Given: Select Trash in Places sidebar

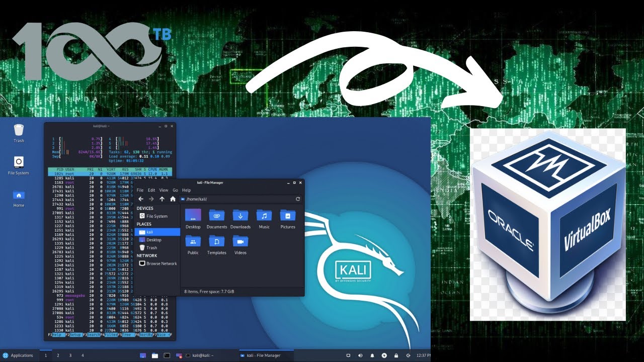Looking at the screenshot, I should point(157,248).
